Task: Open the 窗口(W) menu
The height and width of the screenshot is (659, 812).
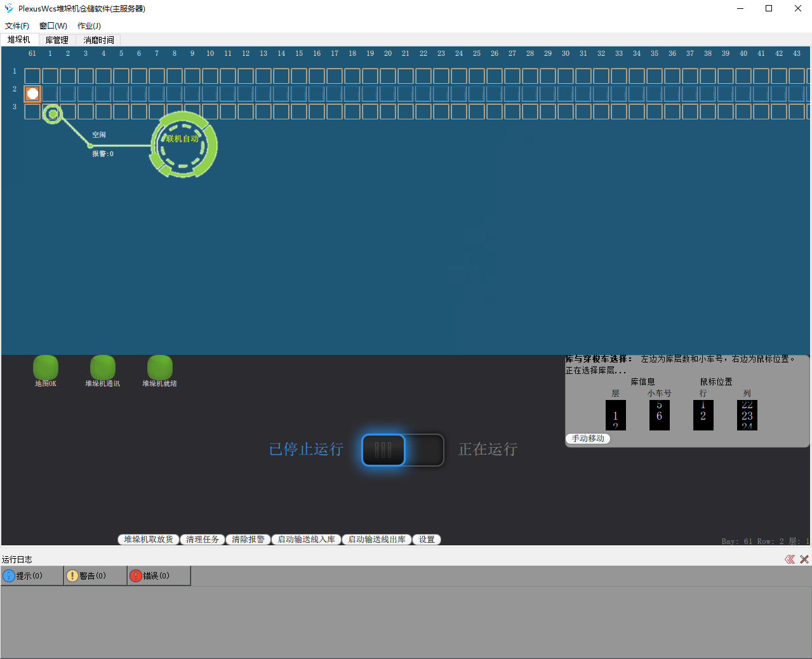Action: click(53, 26)
